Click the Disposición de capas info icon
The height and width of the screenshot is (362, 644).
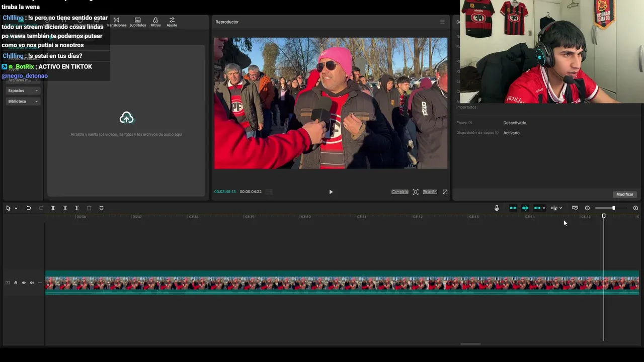click(497, 133)
